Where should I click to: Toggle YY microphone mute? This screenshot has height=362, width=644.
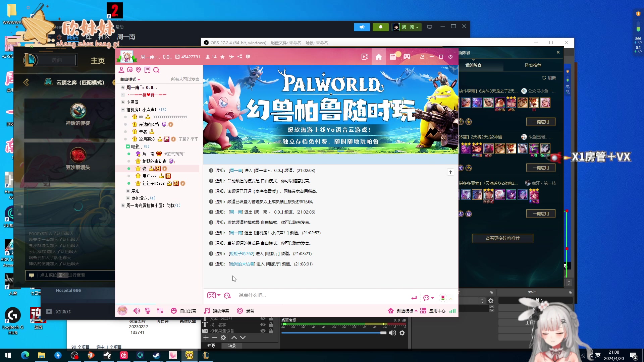tap(148, 311)
